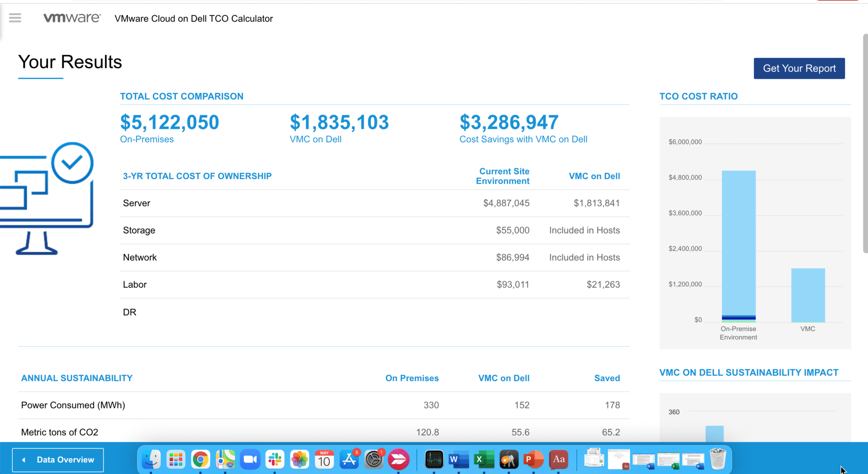Open Microsoft Excel from the dock
Screen dimensions: 868x474
click(x=484, y=459)
